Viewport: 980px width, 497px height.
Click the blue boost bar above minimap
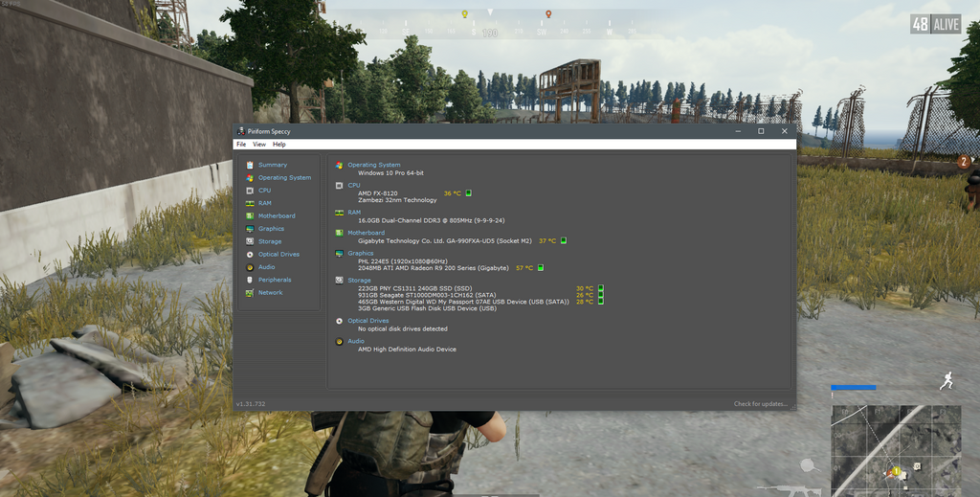coord(853,388)
